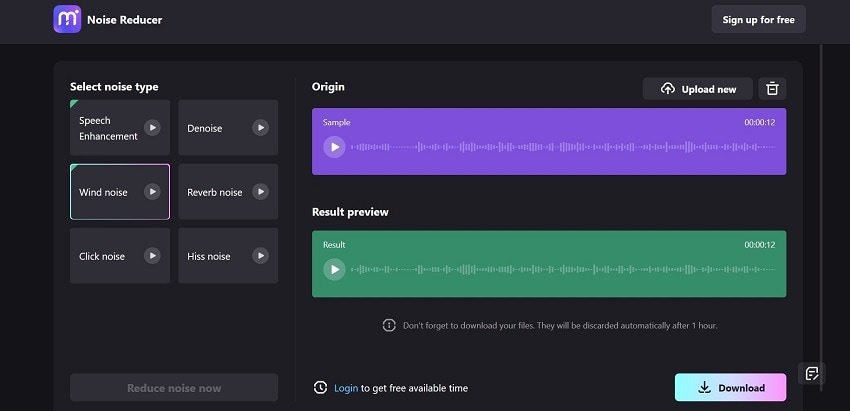Open the feedback notes icon
This screenshot has height=411, width=850.
pyautogui.click(x=813, y=374)
